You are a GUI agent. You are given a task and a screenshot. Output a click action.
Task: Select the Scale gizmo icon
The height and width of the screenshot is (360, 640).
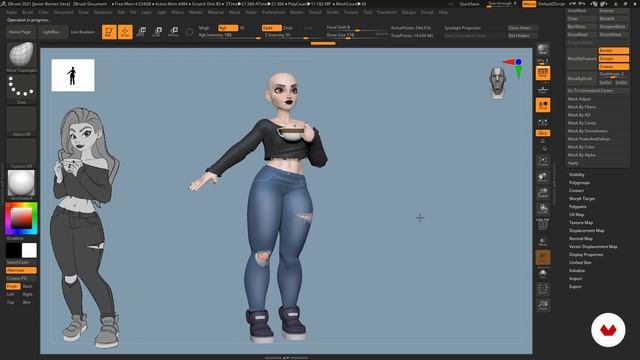(x=157, y=32)
